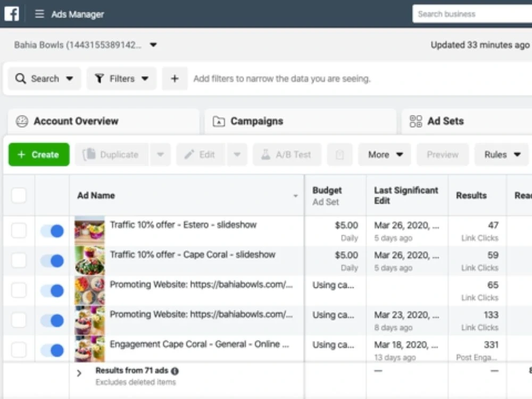
Task: Click the info icon beside Results from 71 ads
Action: (174, 371)
